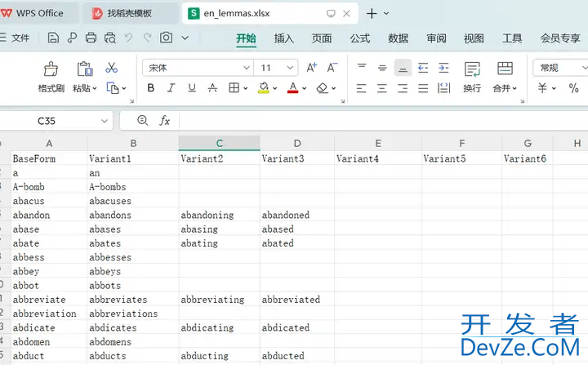The image size is (588, 365).
Task: Center text horizontally
Action: click(x=382, y=88)
